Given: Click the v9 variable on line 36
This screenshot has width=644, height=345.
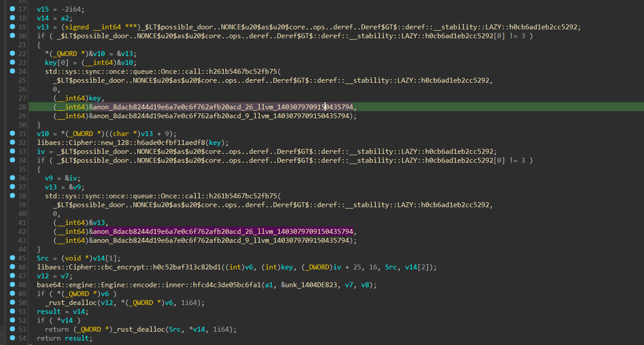Looking at the screenshot, I should point(48,178).
